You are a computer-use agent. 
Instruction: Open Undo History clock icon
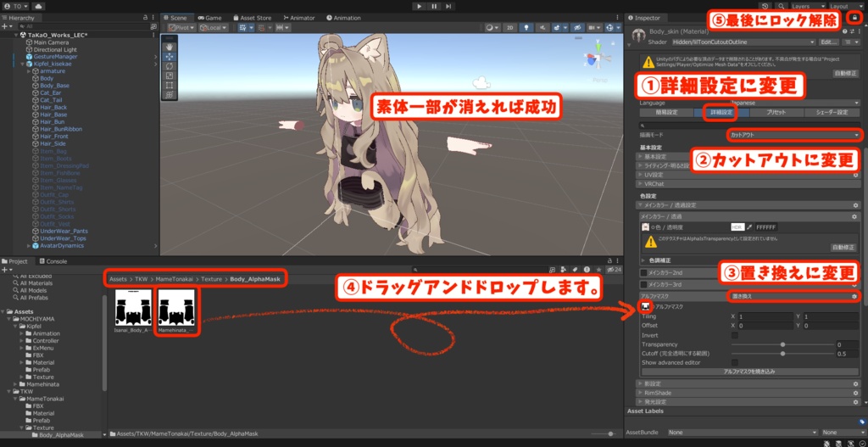765,6
